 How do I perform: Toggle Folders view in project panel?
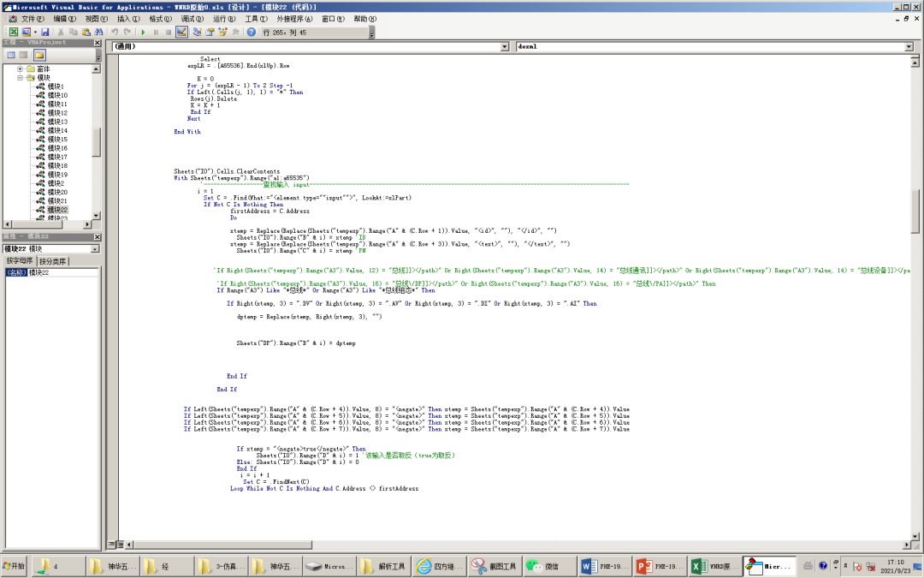click(x=39, y=55)
